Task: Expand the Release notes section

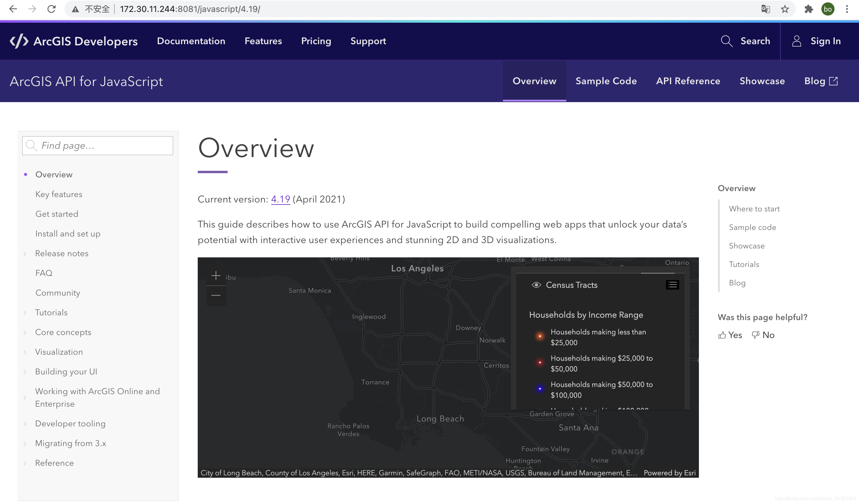Action: 25,253
